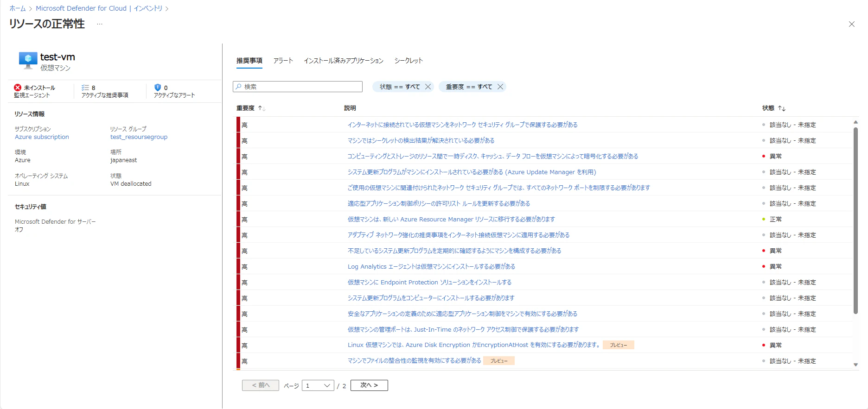
Task: Open the インストール済みアプリケーション tab
Action: 344,61
